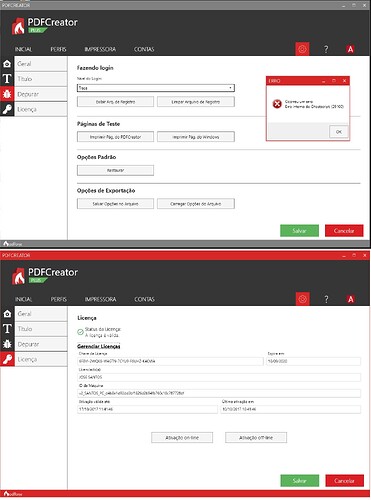Open IMPRESSORA tab in upper window
This screenshot has width=371, height=500.
(x=100, y=49)
